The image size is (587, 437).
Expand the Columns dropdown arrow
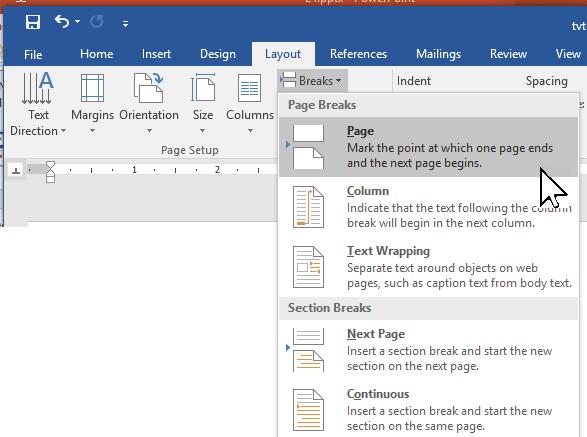coord(250,131)
